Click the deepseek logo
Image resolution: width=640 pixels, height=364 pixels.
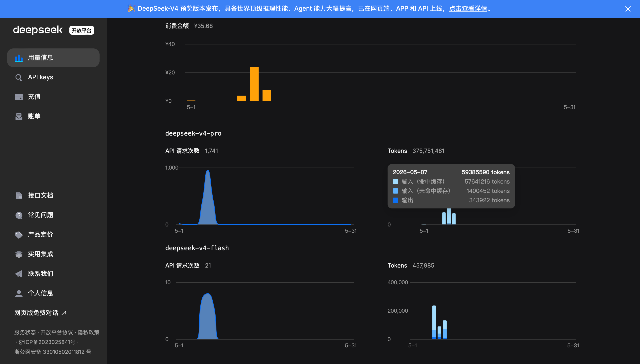click(38, 30)
